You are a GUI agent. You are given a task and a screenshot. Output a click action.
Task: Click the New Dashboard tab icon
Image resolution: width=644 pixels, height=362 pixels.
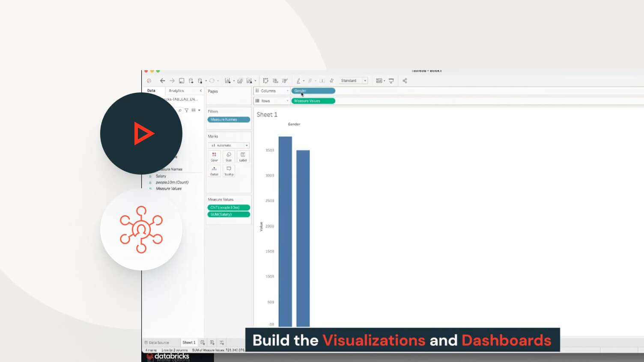pyautogui.click(x=212, y=343)
